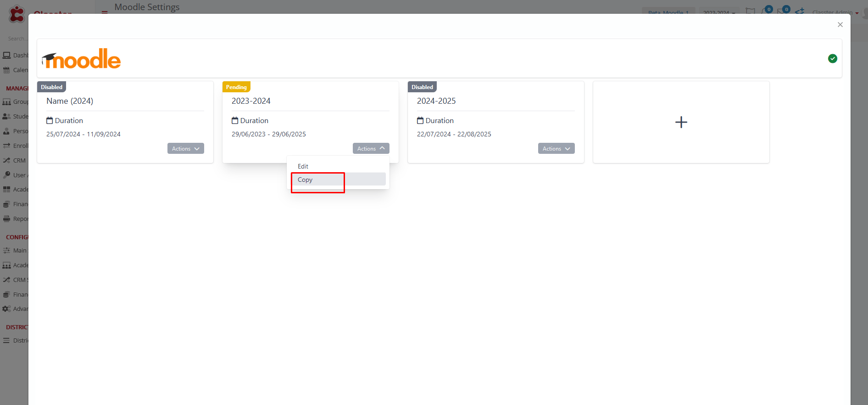
Task: Click date range 25/07/2024 - 11/09/2024
Action: click(x=83, y=134)
